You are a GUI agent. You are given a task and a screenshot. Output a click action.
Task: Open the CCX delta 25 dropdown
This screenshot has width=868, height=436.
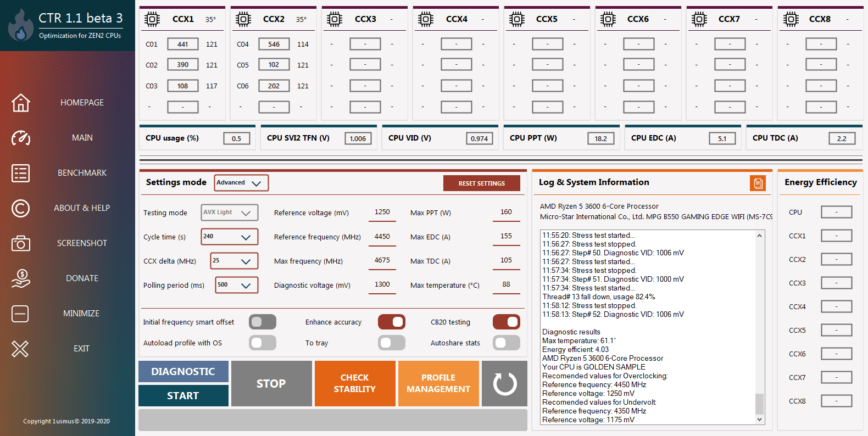click(x=234, y=261)
